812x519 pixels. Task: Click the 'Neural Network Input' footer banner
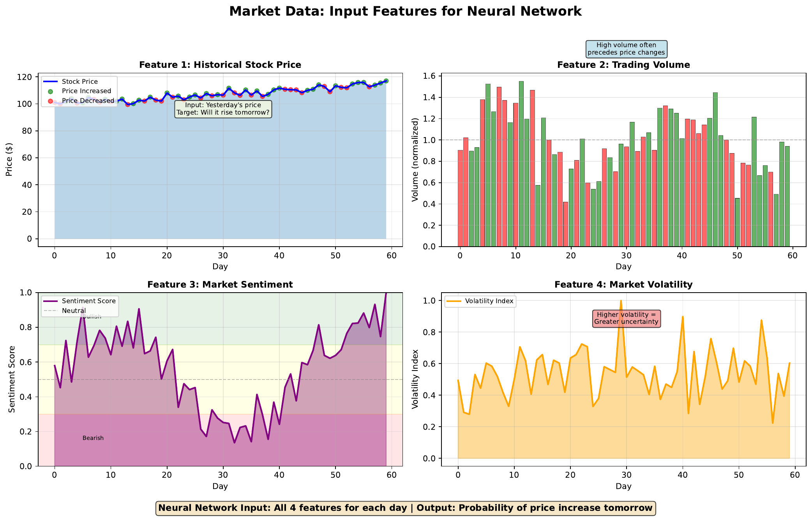pyautogui.click(x=405, y=508)
